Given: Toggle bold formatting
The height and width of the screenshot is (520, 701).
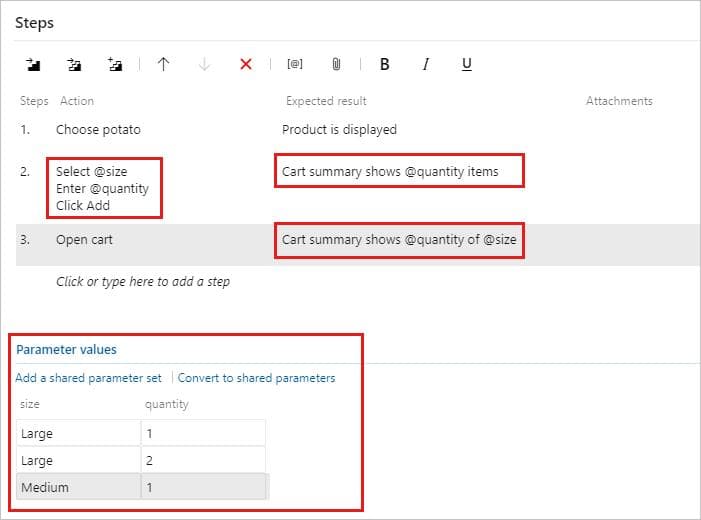Looking at the screenshot, I should [384, 64].
